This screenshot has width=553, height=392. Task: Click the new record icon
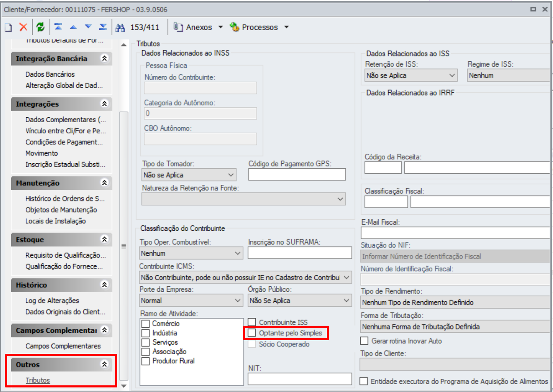pos(8,27)
